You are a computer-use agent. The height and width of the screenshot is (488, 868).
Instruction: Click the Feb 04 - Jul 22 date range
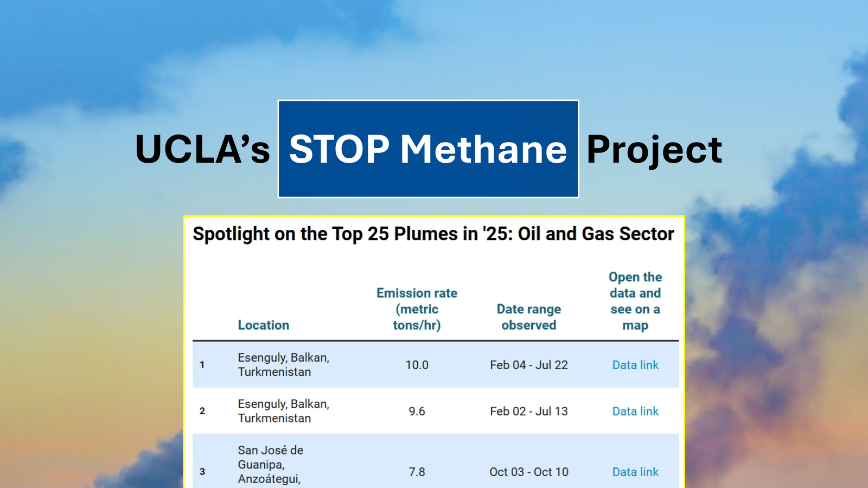tap(529, 365)
